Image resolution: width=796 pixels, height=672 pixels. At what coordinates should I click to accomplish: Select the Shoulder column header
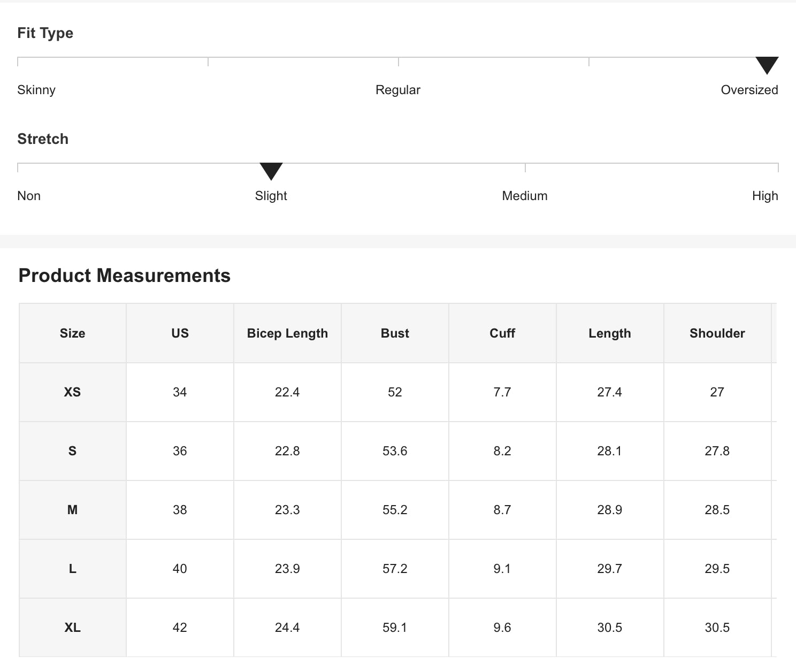(717, 333)
